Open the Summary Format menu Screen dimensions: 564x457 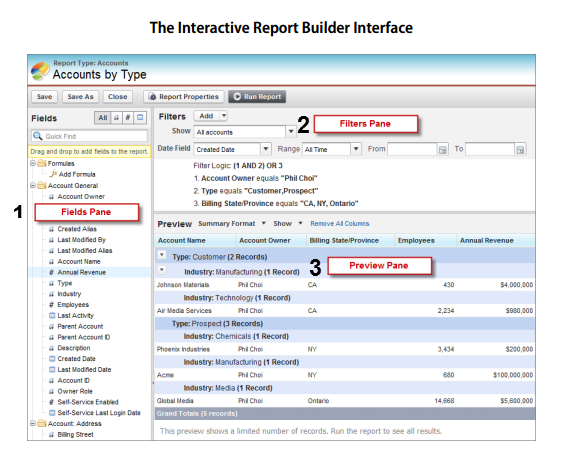point(232,224)
